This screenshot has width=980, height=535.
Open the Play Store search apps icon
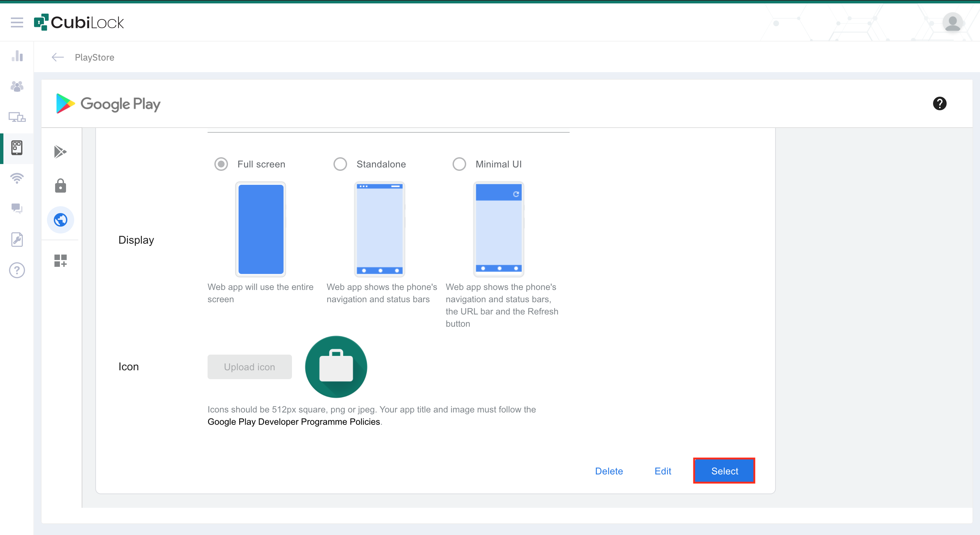[x=60, y=152]
